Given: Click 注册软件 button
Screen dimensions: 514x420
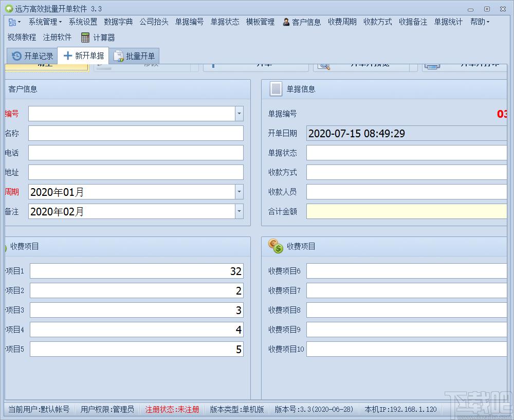Looking at the screenshot, I should click(57, 38).
